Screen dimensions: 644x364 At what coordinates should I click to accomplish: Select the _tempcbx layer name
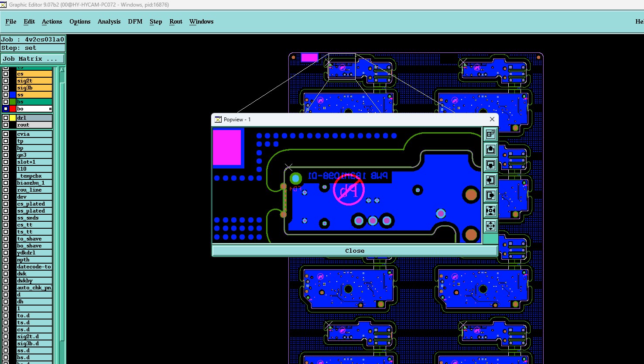pos(34,176)
